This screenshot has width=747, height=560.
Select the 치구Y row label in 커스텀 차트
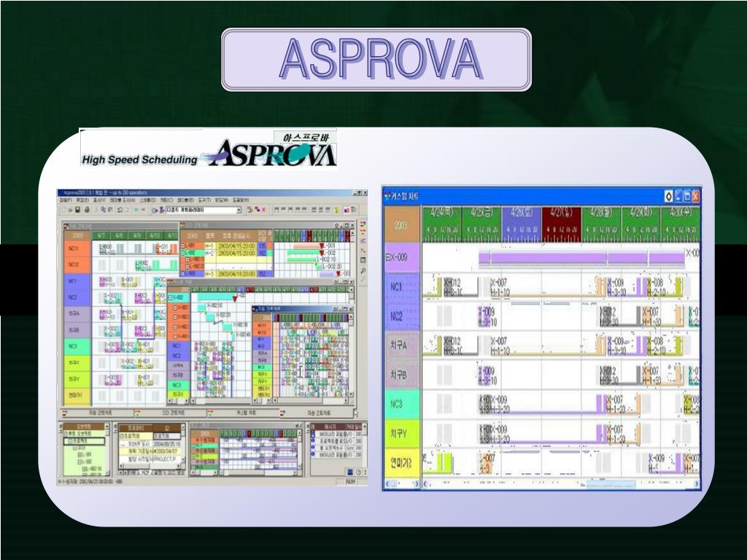402,433
